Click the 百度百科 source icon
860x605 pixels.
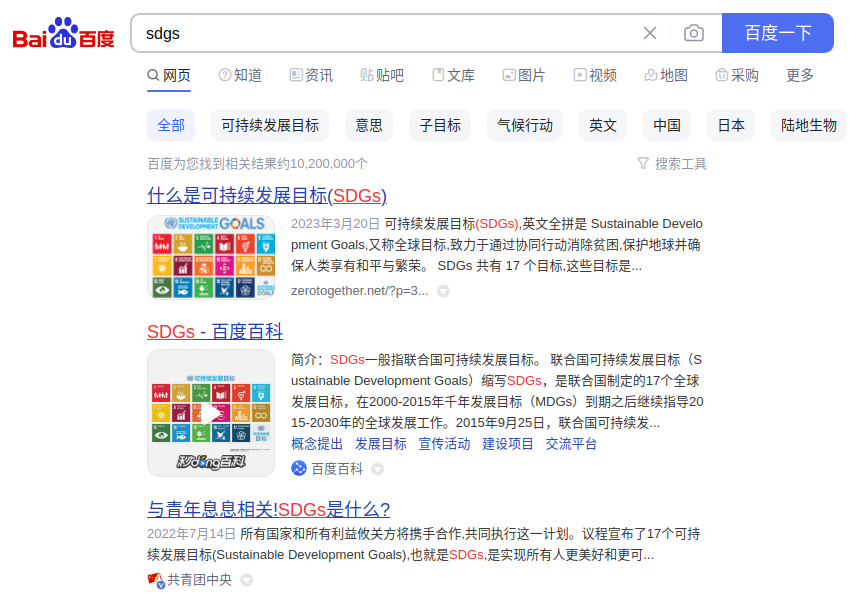(299, 468)
